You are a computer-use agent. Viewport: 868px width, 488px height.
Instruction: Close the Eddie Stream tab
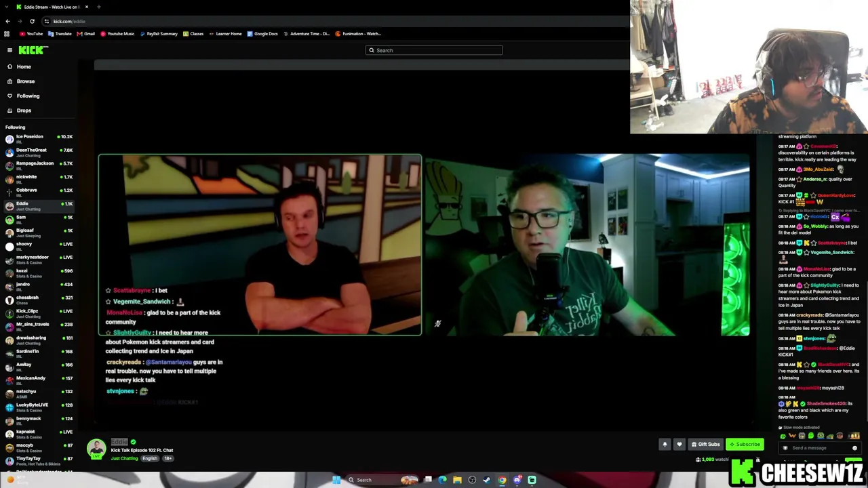tap(86, 7)
